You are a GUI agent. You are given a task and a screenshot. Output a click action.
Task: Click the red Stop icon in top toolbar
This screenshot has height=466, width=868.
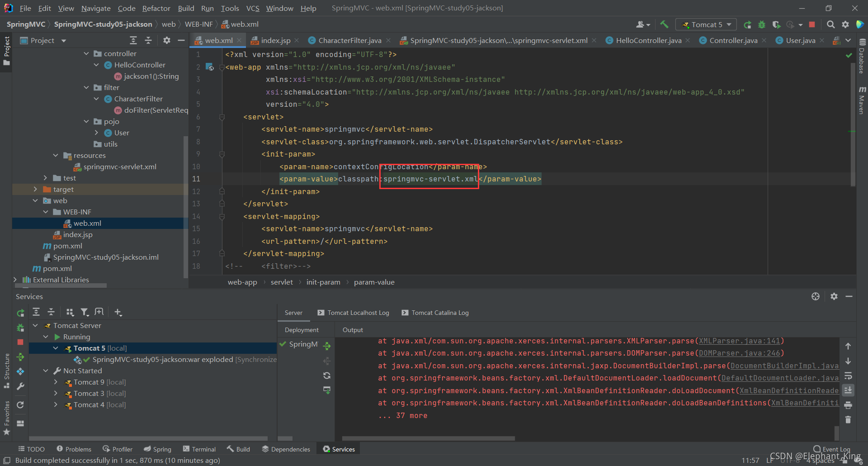coord(812,24)
